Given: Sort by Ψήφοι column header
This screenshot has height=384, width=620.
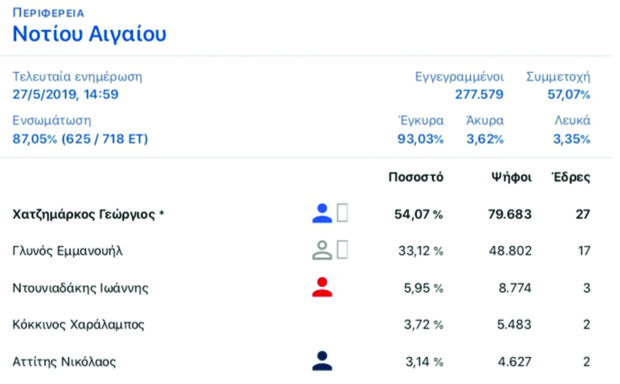Looking at the screenshot, I should 511,177.
